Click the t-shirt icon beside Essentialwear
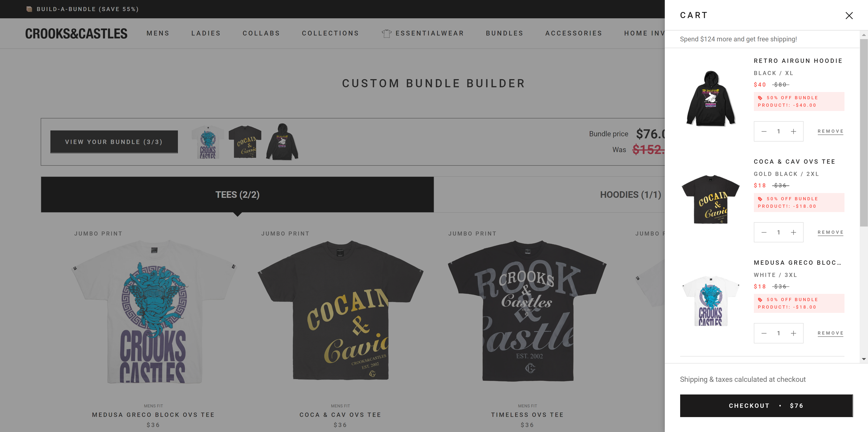The height and width of the screenshot is (432, 868). (387, 33)
